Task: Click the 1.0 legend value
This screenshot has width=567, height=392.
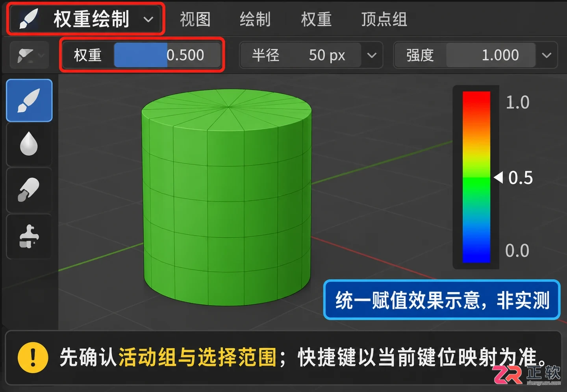Action: pos(517,102)
